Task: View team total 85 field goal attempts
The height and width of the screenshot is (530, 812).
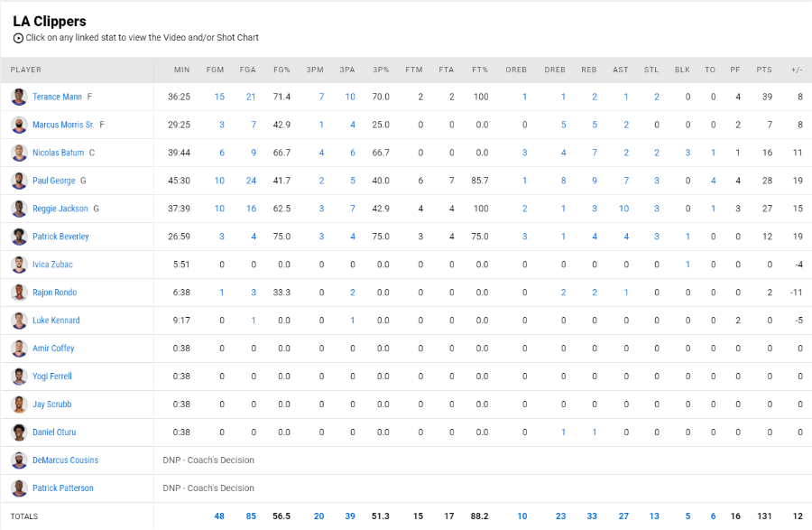Action: (251, 516)
